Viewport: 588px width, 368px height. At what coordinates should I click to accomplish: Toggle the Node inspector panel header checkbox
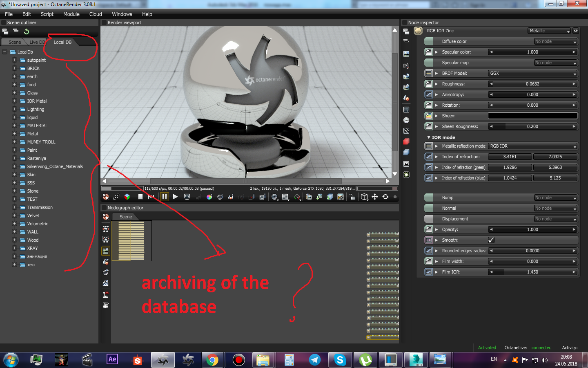pos(405,22)
